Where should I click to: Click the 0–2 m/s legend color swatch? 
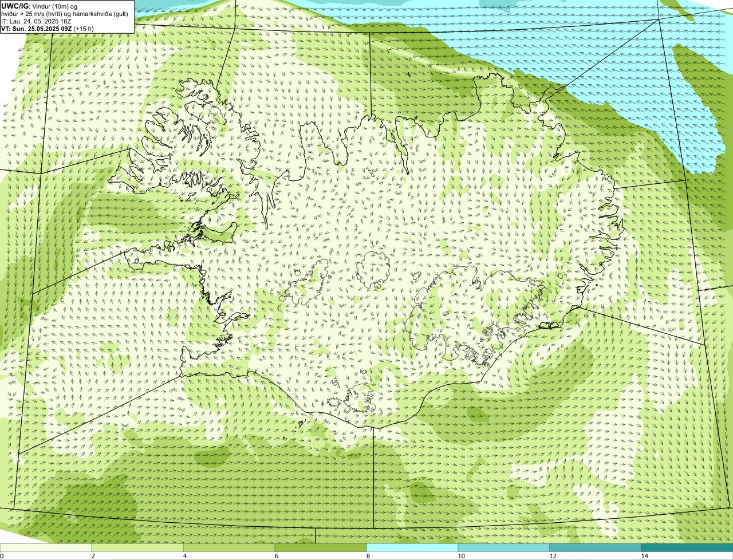[x=46, y=548]
